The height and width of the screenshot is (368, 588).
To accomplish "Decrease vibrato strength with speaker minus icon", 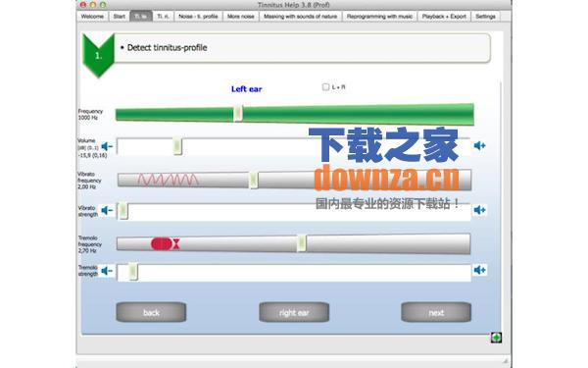I will pos(107,210).
